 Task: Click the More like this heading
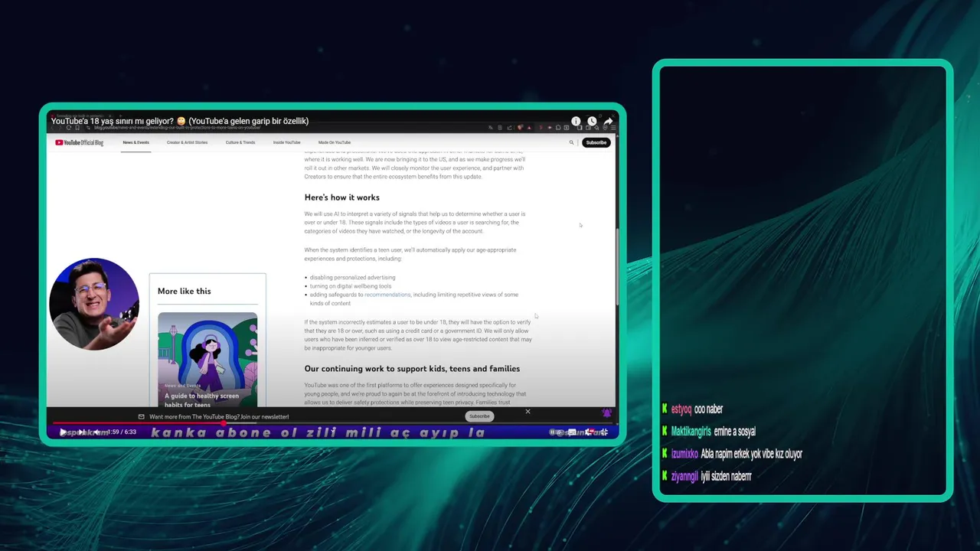tap(184, 291)
